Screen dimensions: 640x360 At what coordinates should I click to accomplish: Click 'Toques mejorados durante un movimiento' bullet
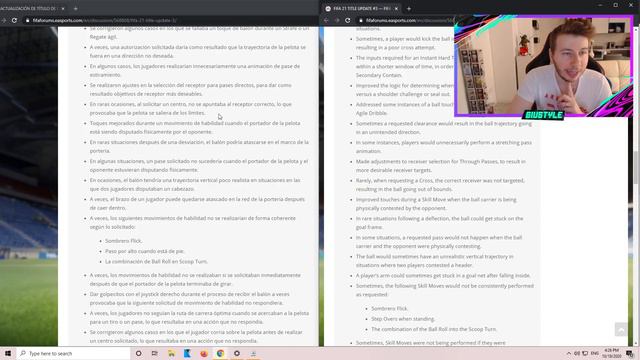pos(195,127)
